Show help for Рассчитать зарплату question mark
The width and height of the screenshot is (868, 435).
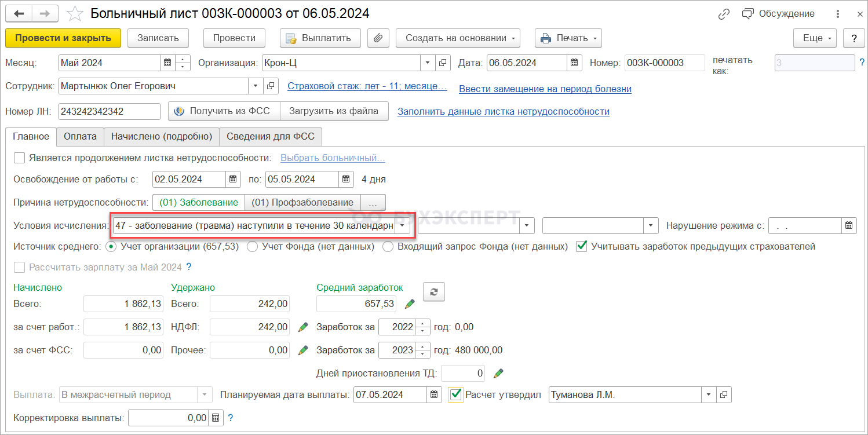188,268
